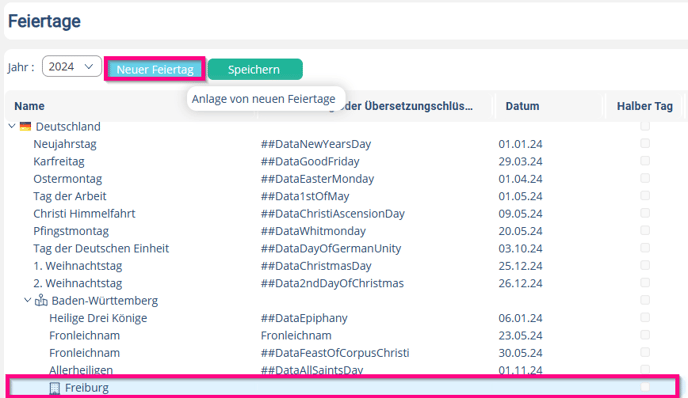This screenshot has height=398, width=688.
Task: Open the Jahr 2024 dropdown
Action: [72, 66]
